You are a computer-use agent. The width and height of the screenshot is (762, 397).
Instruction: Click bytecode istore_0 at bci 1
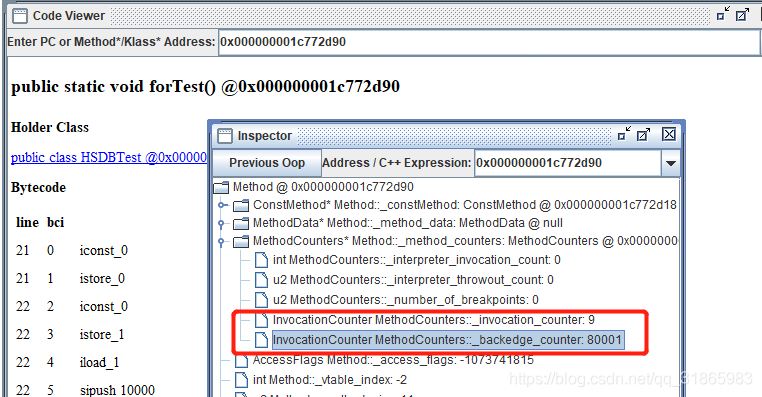click(102, 279)
